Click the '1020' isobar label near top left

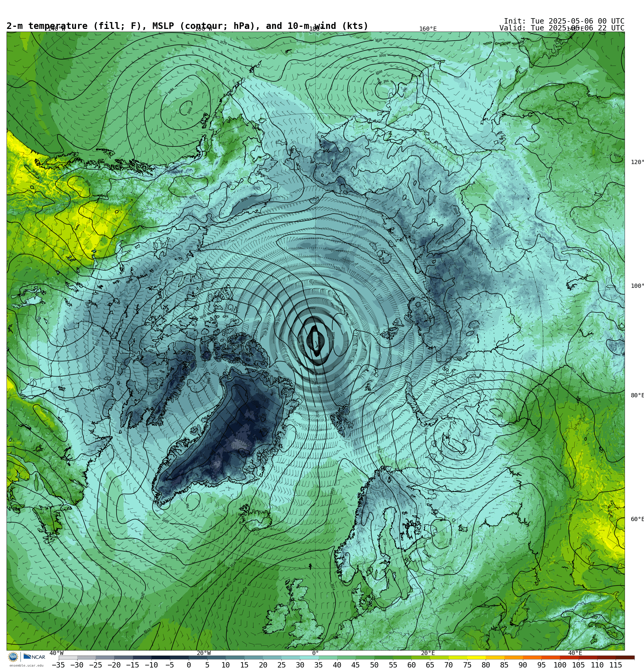pos(223,43)
